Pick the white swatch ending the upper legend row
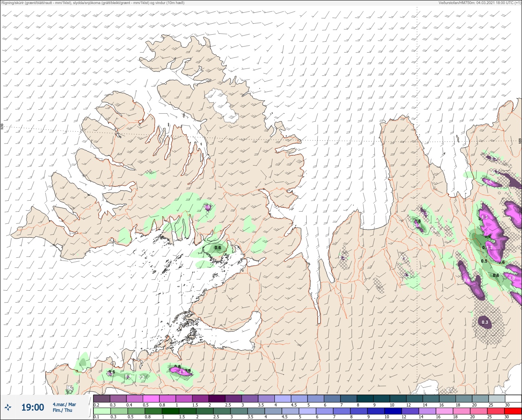The height and width of the screenshot is (420, 522). click(513, 398)
